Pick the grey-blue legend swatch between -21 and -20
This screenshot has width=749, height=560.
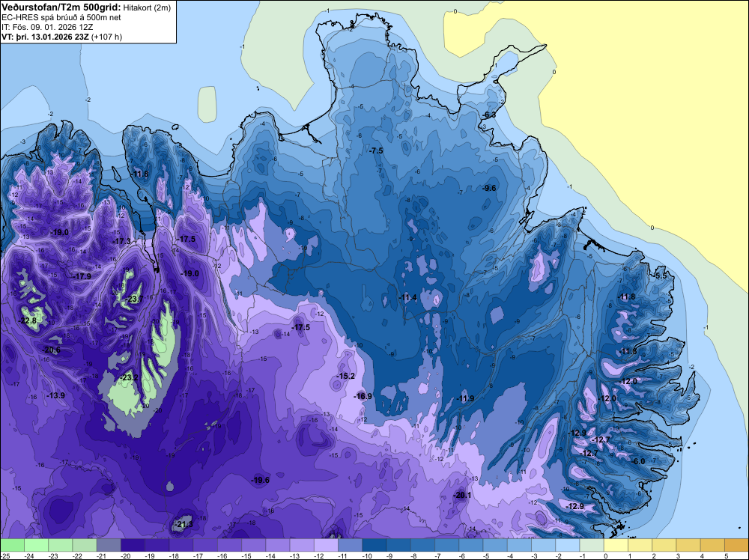point(109,545)
